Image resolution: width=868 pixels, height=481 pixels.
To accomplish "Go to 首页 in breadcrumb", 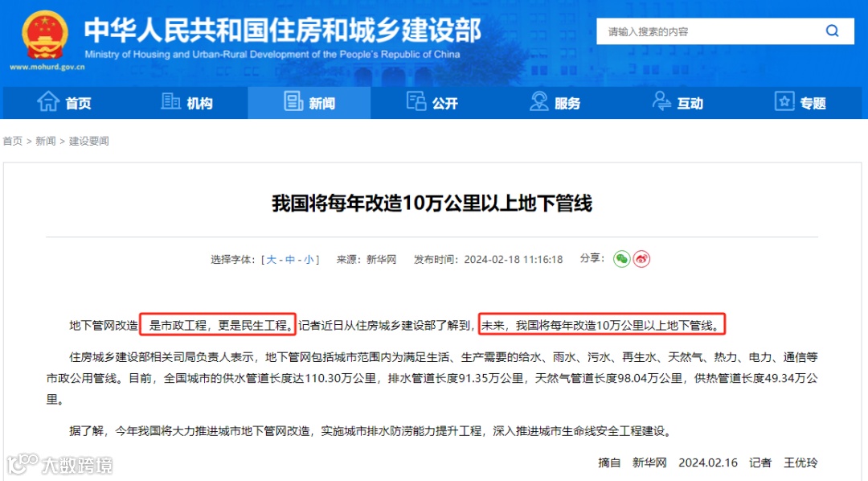I will tap(13, 142).
